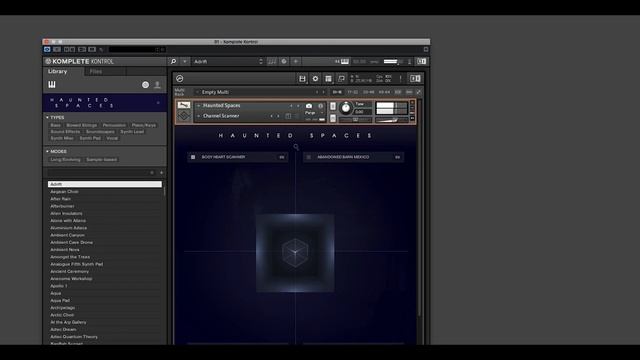This screenshot has width=640, height=360.
Task: Filter by Synth Pad type tag
Action: [x=90, y=138]
